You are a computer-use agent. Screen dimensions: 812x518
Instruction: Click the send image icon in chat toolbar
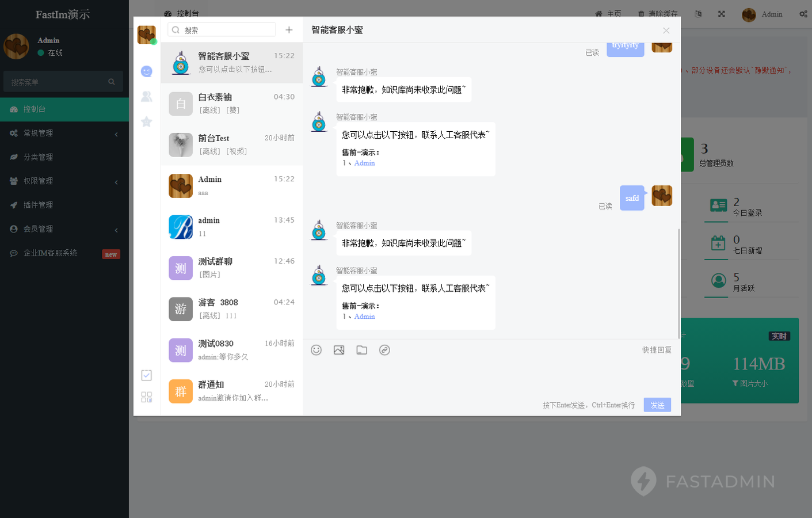point(339,350)
